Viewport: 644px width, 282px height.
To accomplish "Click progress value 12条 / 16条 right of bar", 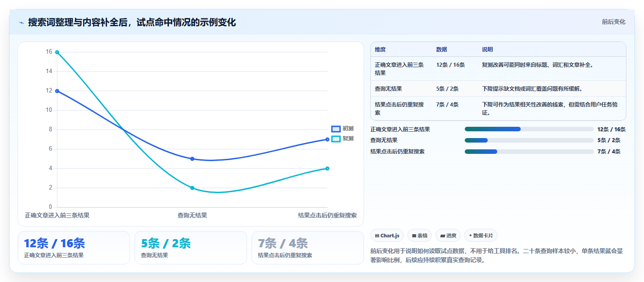I will pos(611,129).
